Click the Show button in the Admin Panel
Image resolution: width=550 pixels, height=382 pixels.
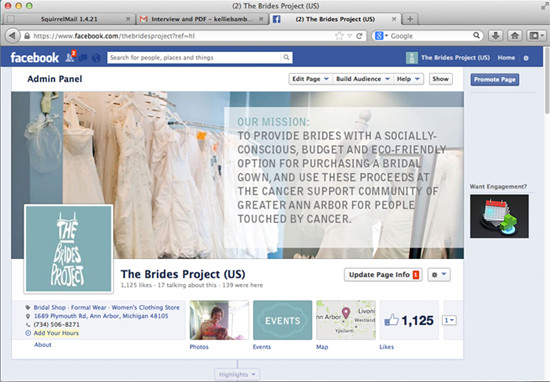(x=441, y=79)
